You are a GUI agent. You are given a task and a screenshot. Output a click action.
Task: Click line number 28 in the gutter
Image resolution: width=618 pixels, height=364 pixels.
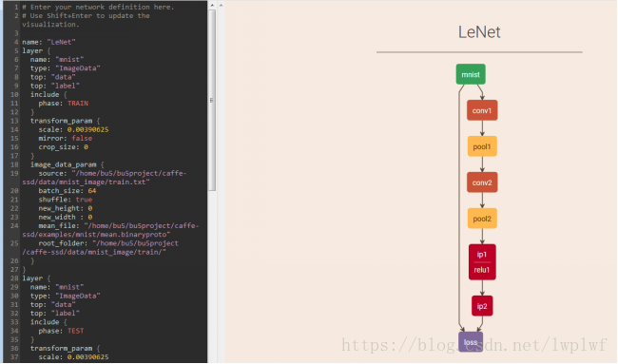14,278
